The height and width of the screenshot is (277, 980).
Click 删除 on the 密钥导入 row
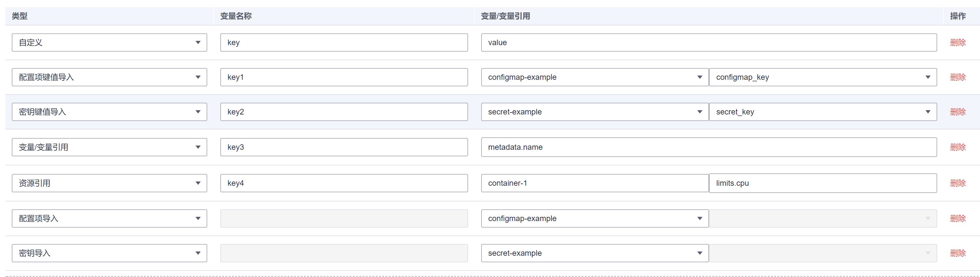(957, 253)
